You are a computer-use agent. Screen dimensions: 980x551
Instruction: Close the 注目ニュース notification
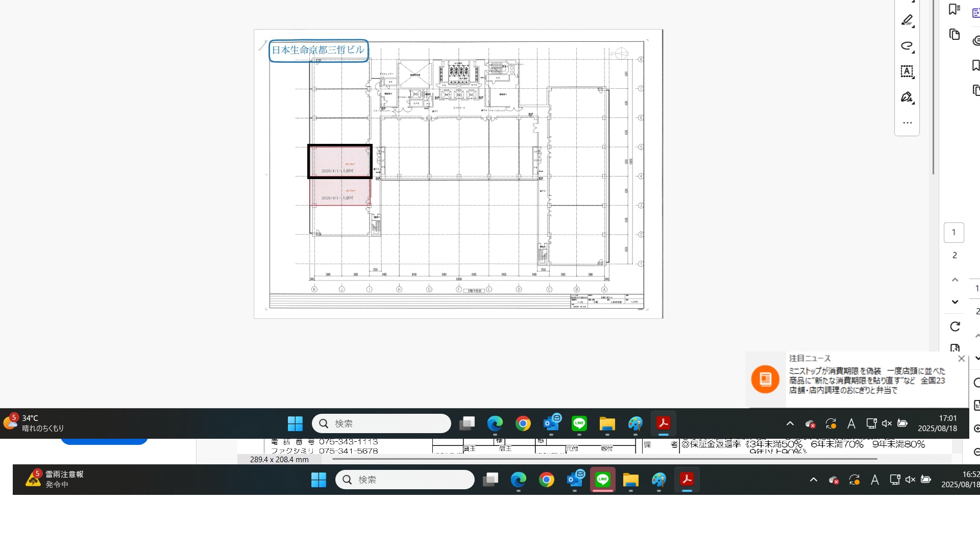click(962, 359)
